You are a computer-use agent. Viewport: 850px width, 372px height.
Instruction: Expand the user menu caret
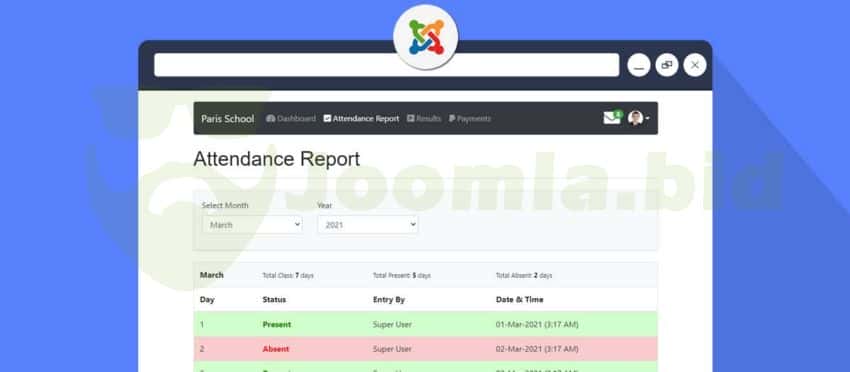click(x=647, y=118)
